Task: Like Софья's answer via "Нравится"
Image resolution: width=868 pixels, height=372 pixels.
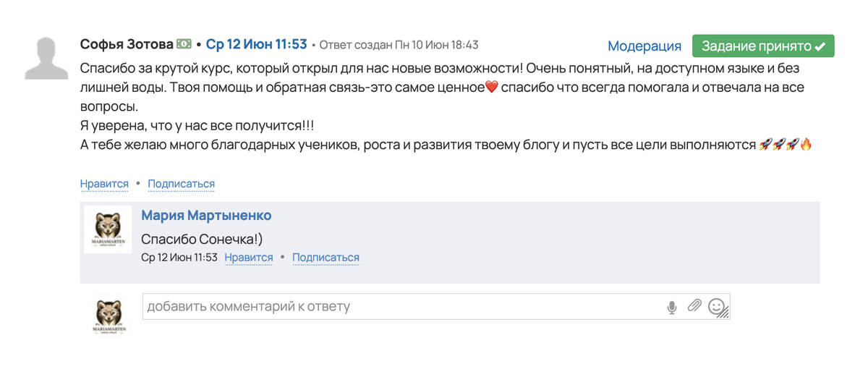Action: (104, 184)
